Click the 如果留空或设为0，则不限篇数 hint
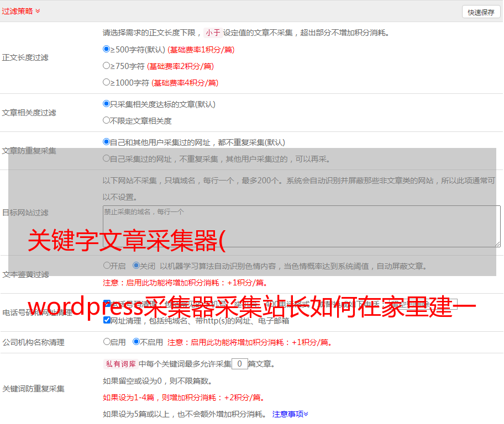 tap(158, 381)
